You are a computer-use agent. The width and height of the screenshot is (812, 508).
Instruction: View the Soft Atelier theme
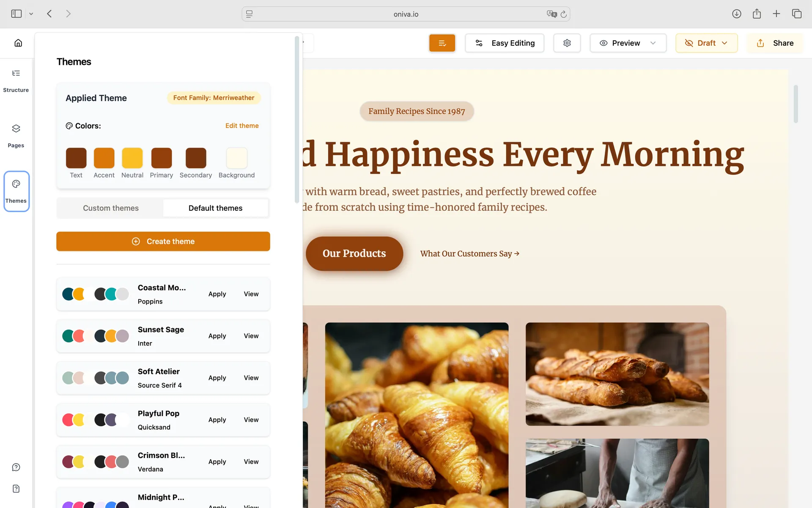coord(251,378)
